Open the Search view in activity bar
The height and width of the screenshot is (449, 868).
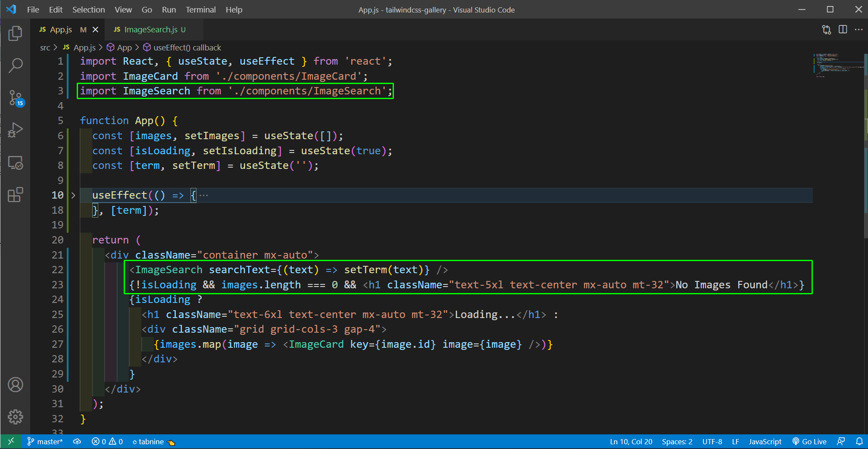point(16,65)
